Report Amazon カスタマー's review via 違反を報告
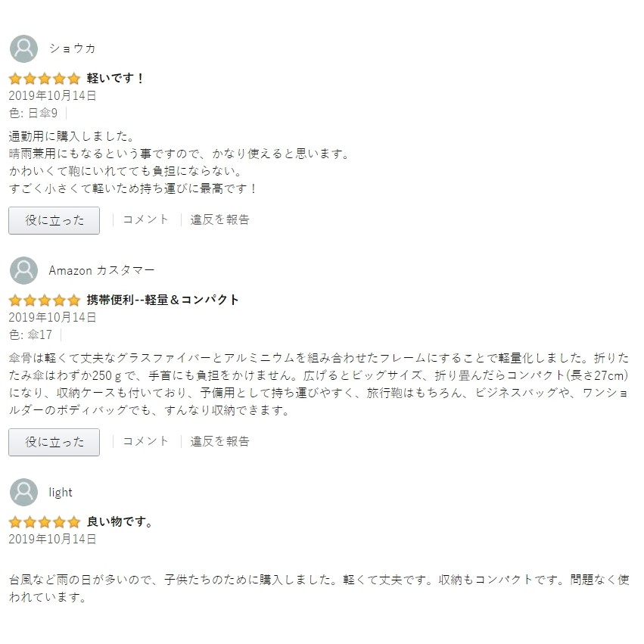This screenshot has width=644, height=644. [x=219, y=441]
